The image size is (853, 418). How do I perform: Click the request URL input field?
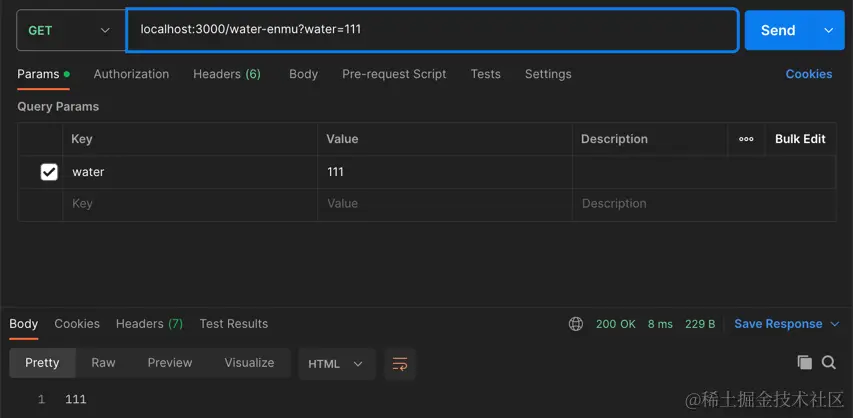[432, 30]
